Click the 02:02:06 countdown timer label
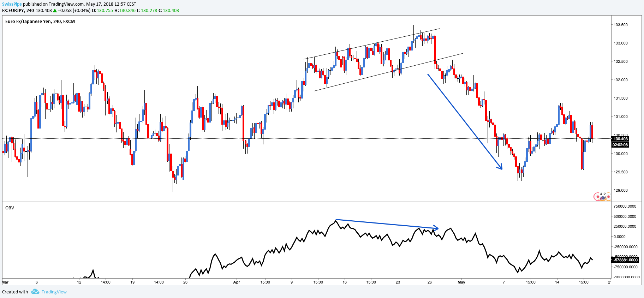 coord(620,145)
